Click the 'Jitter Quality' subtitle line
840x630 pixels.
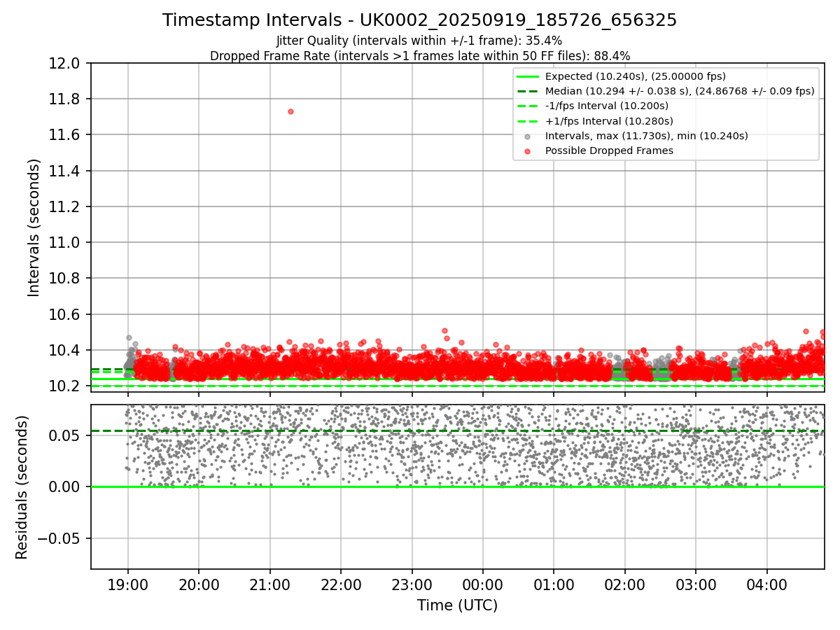tap(419, 41)
